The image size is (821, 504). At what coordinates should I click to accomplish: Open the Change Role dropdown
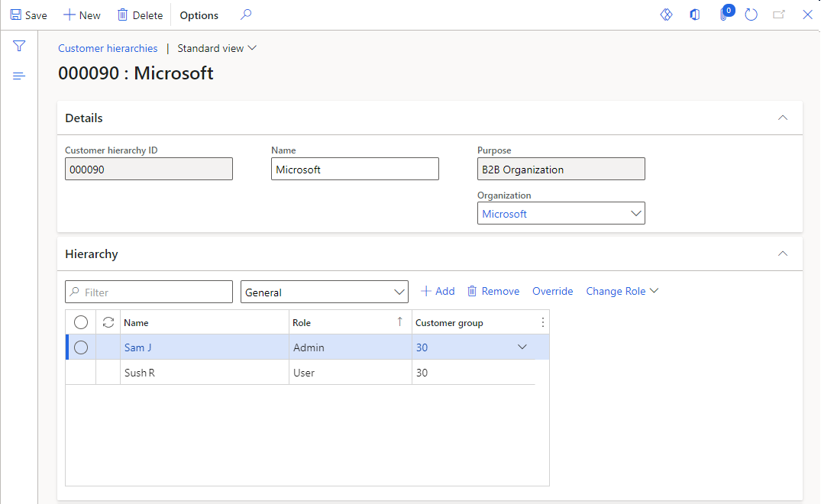pyautogui.click(x=622, y=291)
